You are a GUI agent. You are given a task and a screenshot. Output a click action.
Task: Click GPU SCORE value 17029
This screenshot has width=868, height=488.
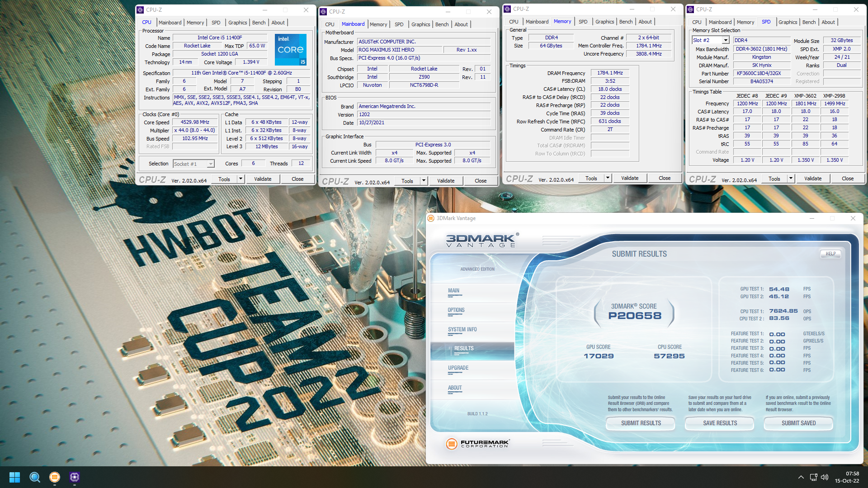(x=599, y=356)
